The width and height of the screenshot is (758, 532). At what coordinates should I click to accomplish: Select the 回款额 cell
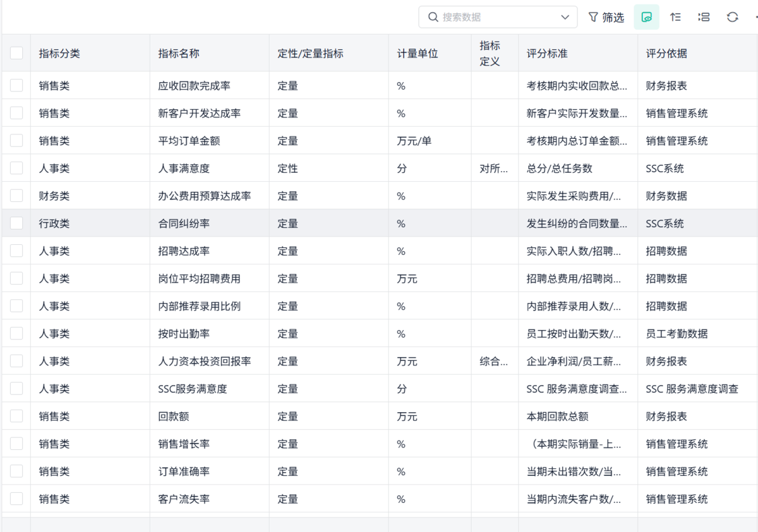click(210, 416)
